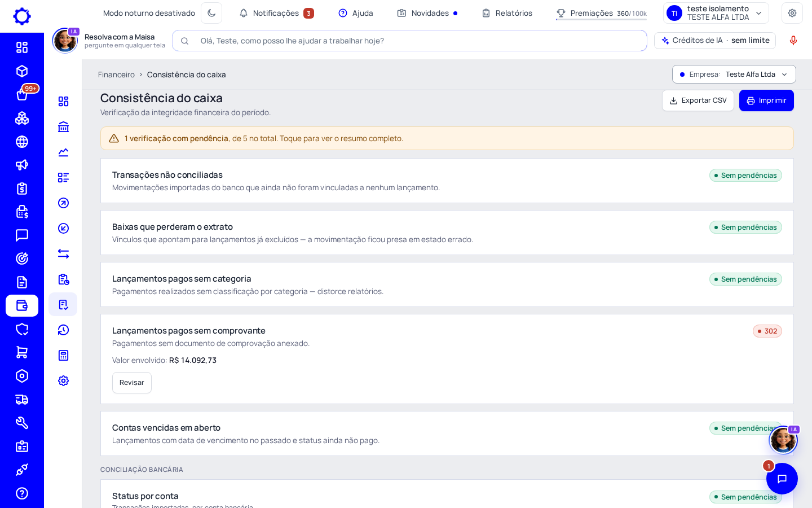Open the Créditos de IA sem limite pill
The width and height of the screenshot is (812, 508).
[x=715, y=41]
